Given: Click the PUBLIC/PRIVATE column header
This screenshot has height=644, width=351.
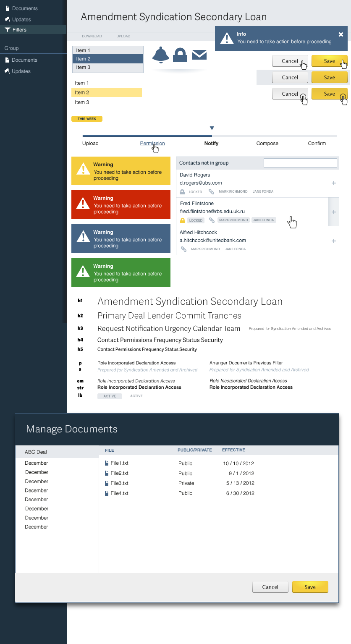Looking at the screenshot, I should coord(195,450).
